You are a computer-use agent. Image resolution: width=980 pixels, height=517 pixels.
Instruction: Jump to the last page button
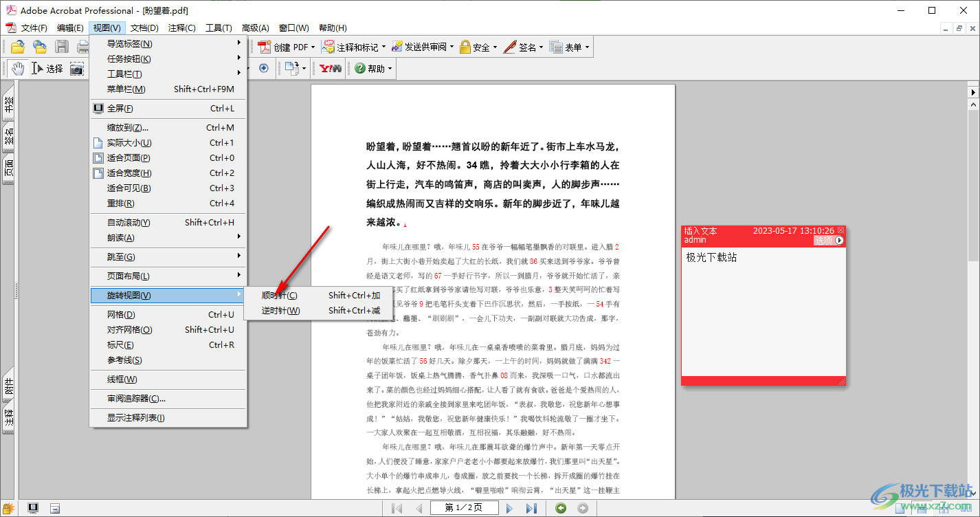(531, 508)
